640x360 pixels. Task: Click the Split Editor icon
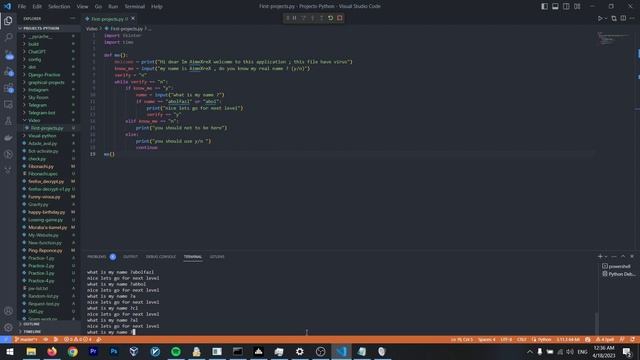pos(623,18)
